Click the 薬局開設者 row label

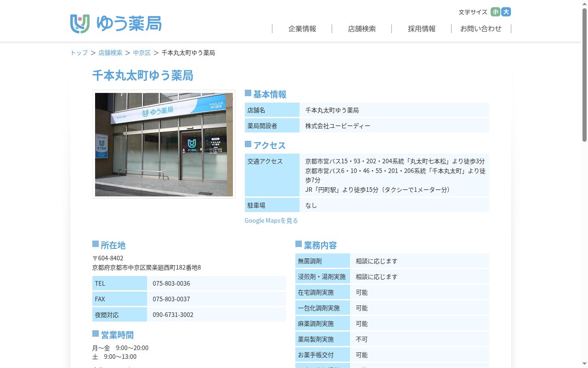click(x=272, y=126)
